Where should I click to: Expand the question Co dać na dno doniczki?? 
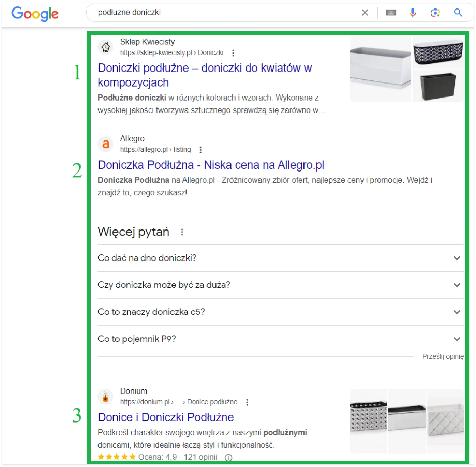click(x=280, y=258)
